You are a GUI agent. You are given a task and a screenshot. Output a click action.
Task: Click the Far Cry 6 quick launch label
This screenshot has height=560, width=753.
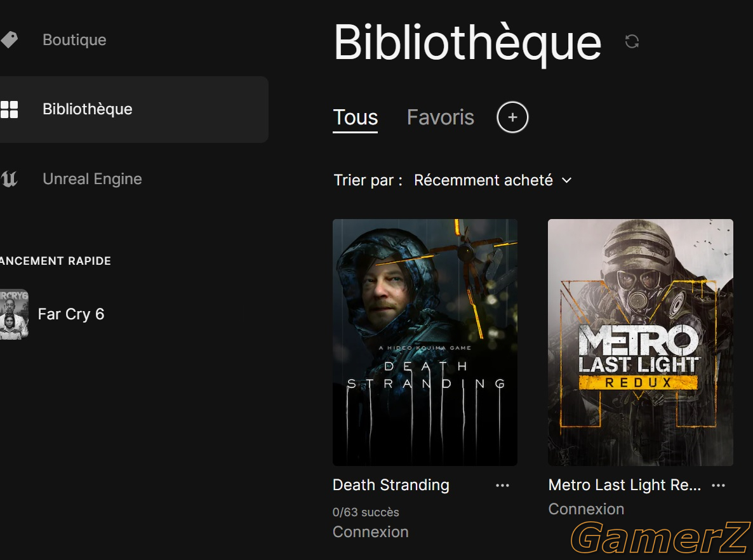click(71, 314)
